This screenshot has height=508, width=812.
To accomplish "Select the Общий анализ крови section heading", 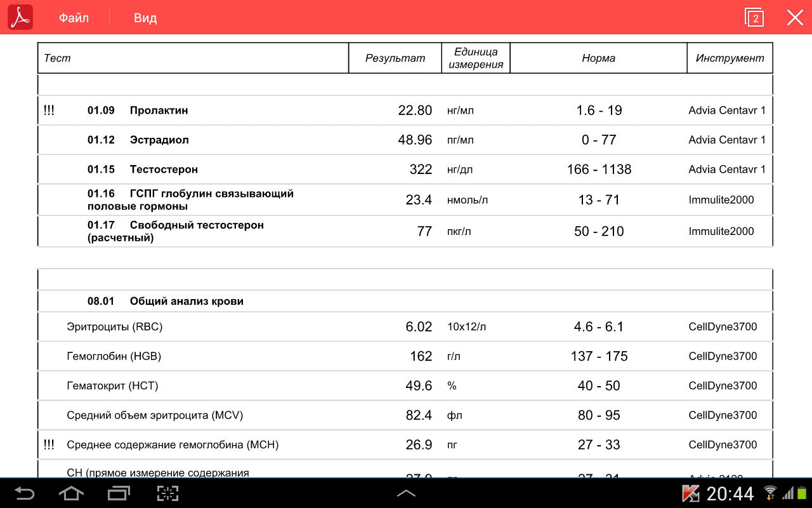I will [187, 302].
